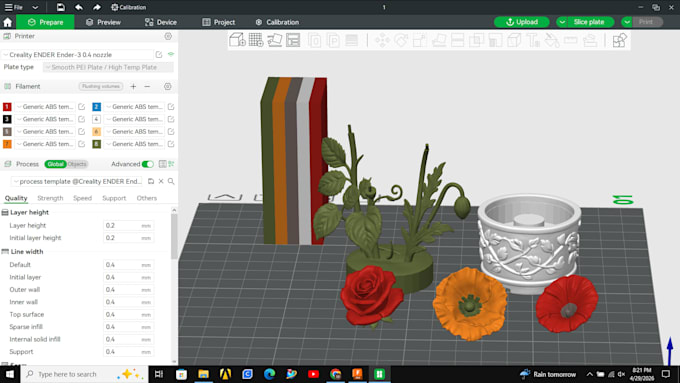680x383 pixels.
Task: Select the Rotate tool
Action: pos(401,40)
